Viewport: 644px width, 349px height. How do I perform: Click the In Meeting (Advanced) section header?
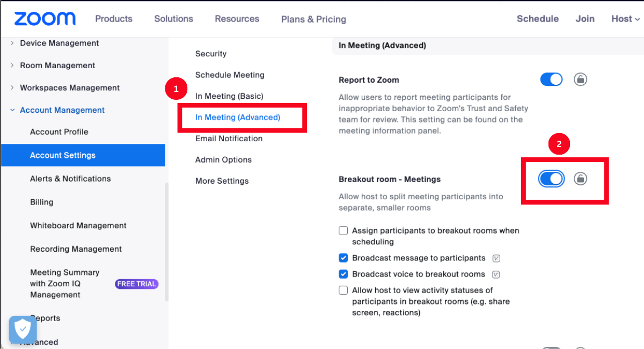click(382, 46)
